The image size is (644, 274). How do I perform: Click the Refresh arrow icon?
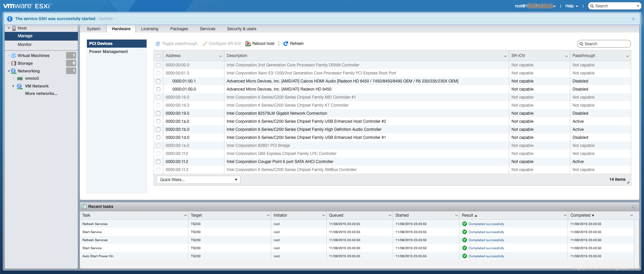[286, 44]
